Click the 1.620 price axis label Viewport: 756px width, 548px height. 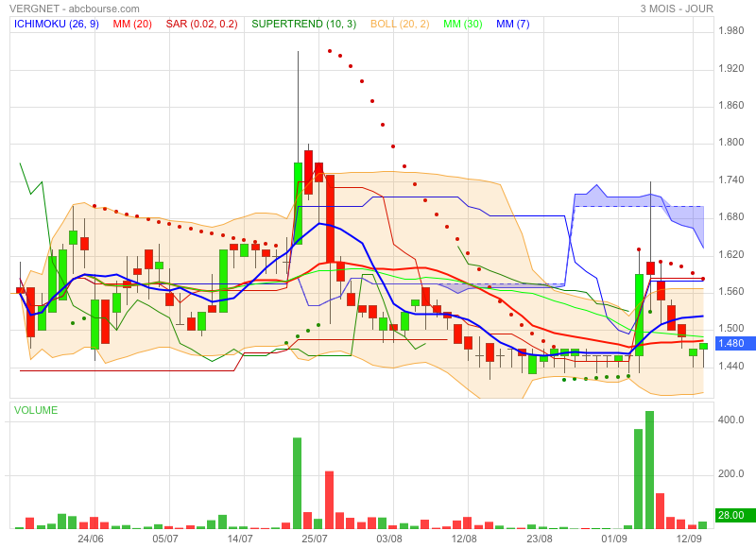coord(730,254)
